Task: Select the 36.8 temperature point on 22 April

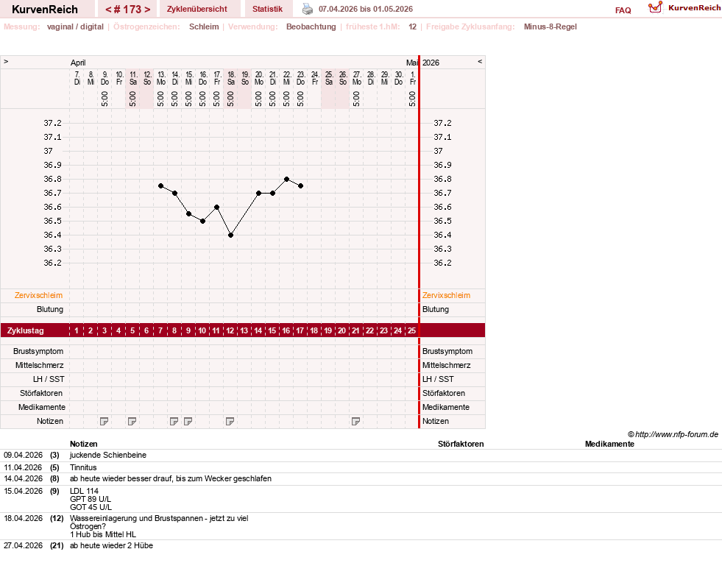Action: coord(286,179)
